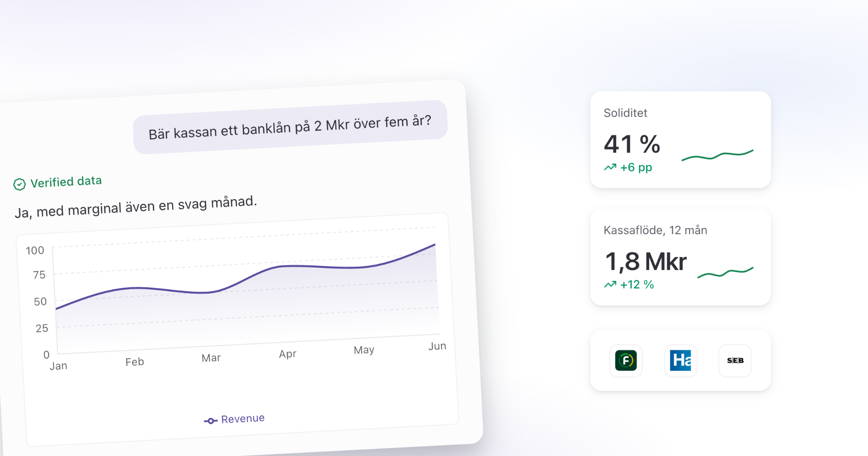Screen dimensions: 868x456
Task: Click the Mar axis label on chart
Action: [211, 358]
